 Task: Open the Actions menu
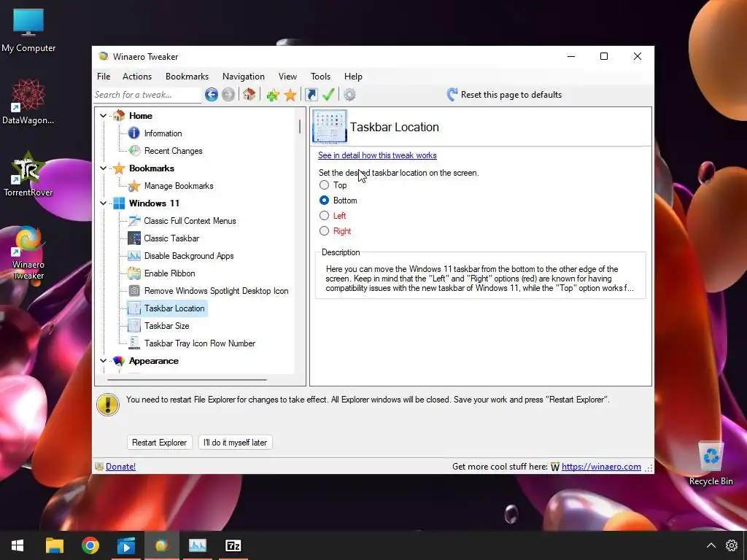[137, 76]
